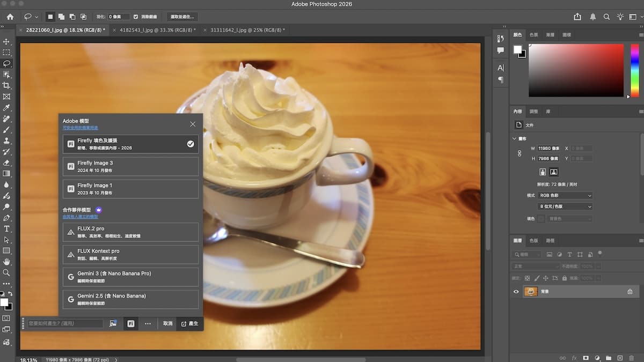Select the Horizontal Type tool
Screen dimensions: 644x362
(6, 229)
